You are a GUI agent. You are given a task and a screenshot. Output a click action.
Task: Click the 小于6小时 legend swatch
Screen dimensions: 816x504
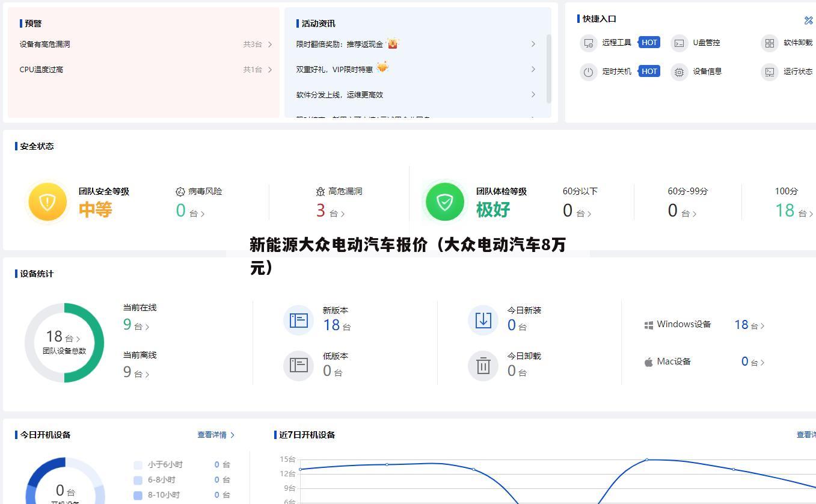pos(138,465)
